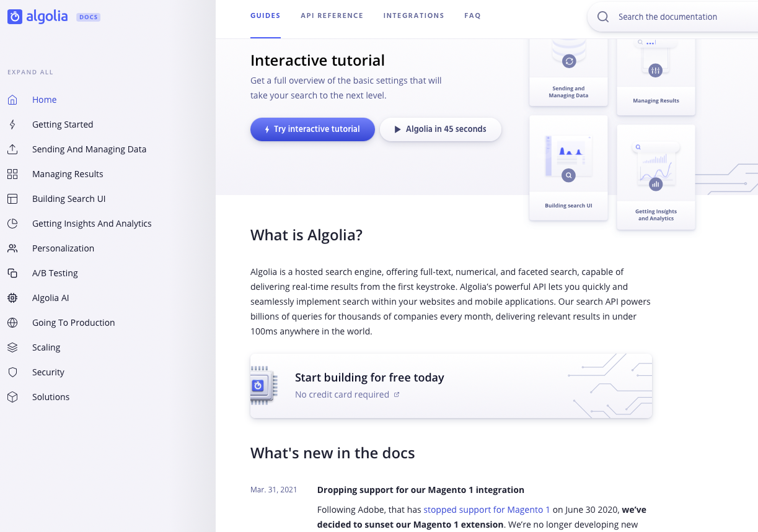The width and height of the screenshot is (758, 532).
Task: Click the Security shield icon
Action: 12,372
